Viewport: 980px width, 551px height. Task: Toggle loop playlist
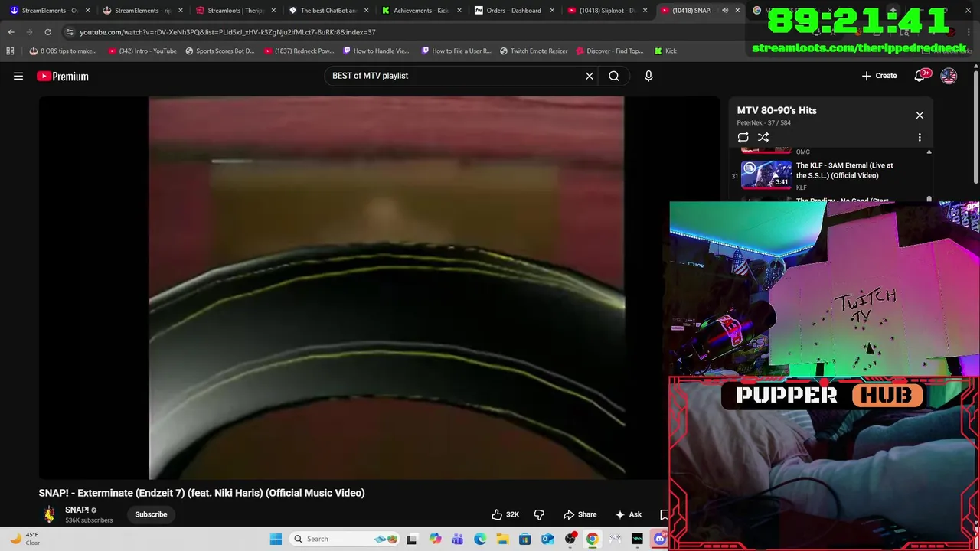(x=743, y=138)
